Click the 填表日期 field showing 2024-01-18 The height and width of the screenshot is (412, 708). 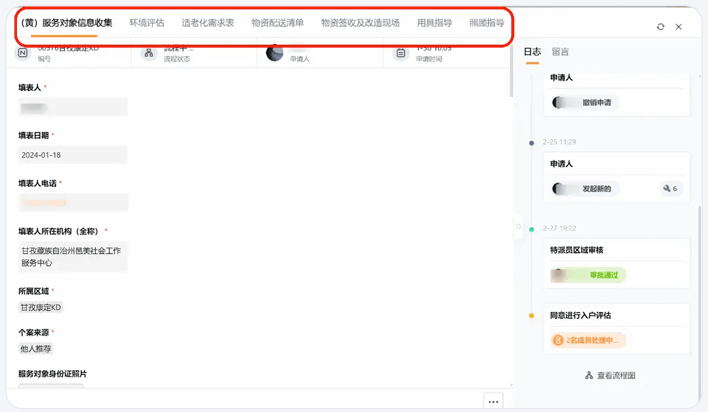(73, 155)
